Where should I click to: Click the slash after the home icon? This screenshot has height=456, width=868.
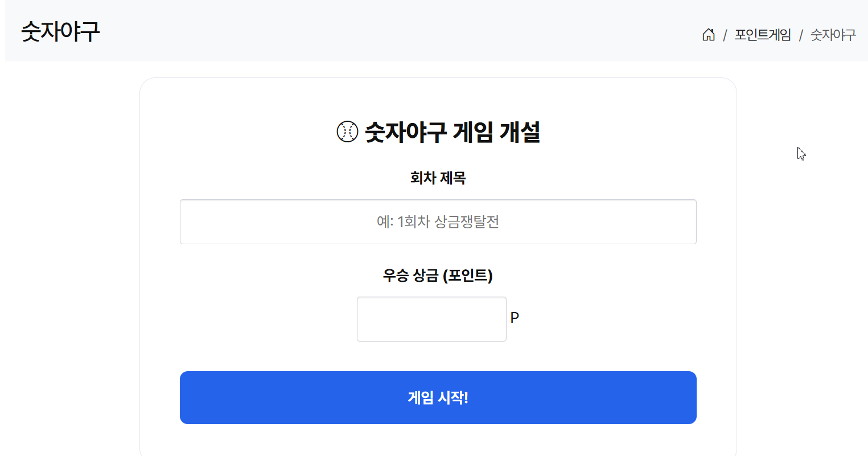point(725,35)
